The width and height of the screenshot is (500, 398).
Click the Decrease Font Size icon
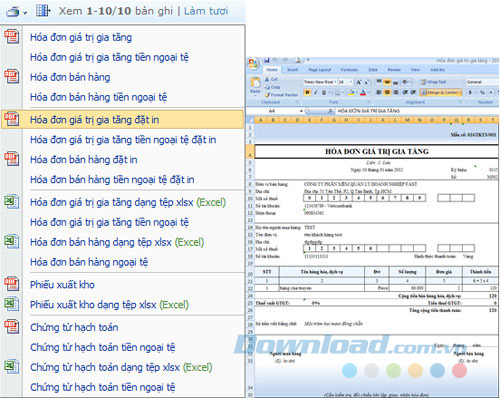(x=366, y=82)
